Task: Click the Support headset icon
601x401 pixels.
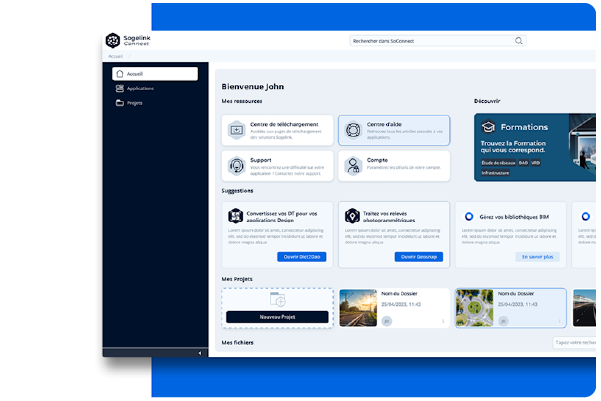Action: tap(236, 166)
